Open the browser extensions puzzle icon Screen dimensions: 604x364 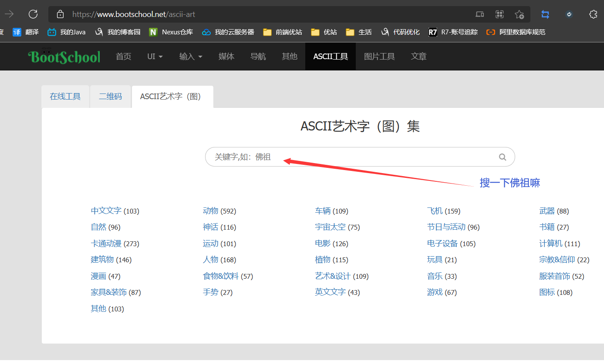(593, 14)
